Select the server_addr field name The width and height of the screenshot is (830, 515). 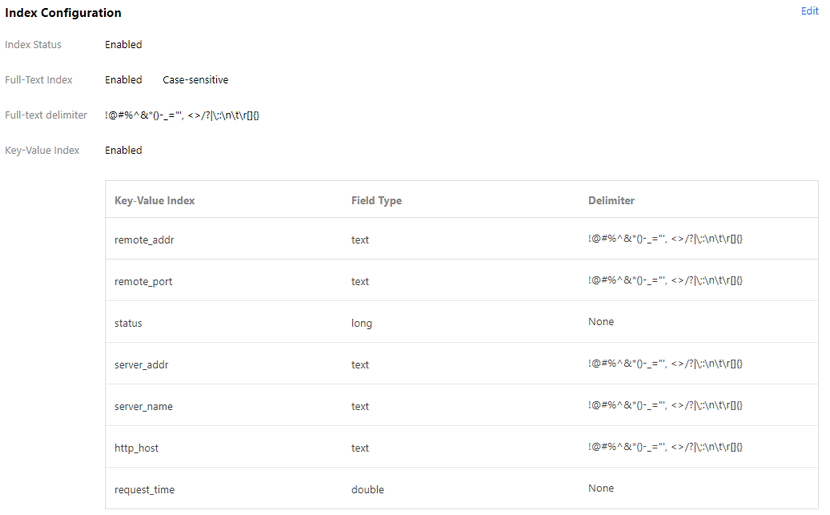pyautogui.click(x=141, y=365)
